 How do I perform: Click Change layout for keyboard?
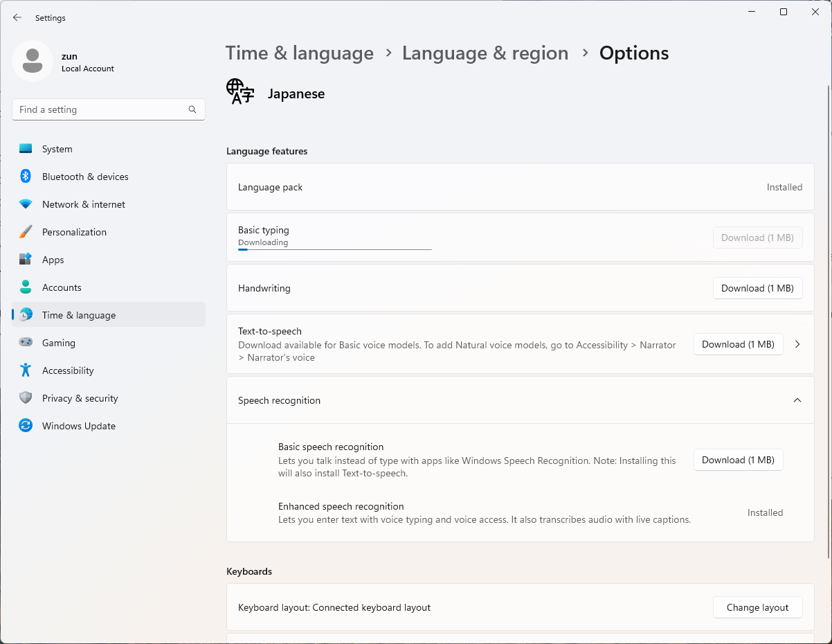757,607
